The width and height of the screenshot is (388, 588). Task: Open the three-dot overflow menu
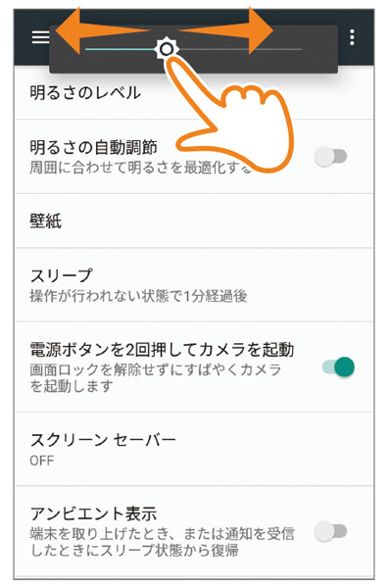[352, 37]
